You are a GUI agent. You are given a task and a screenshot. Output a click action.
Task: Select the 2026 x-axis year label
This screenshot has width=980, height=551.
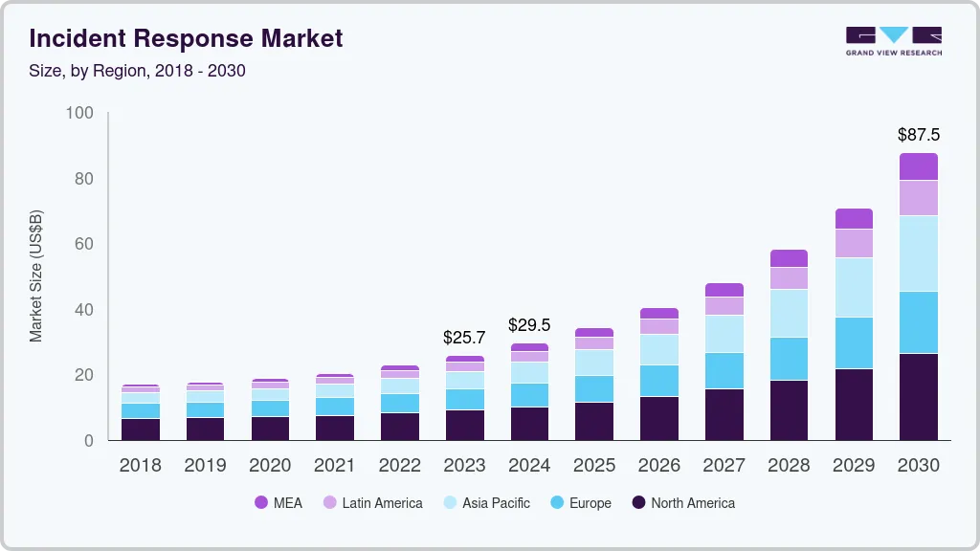(659, 466)
